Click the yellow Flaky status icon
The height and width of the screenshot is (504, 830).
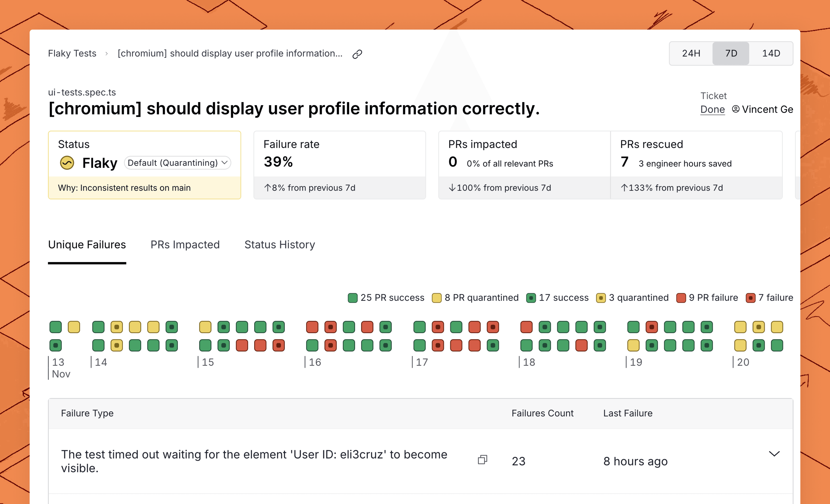[x=67, y=163]
